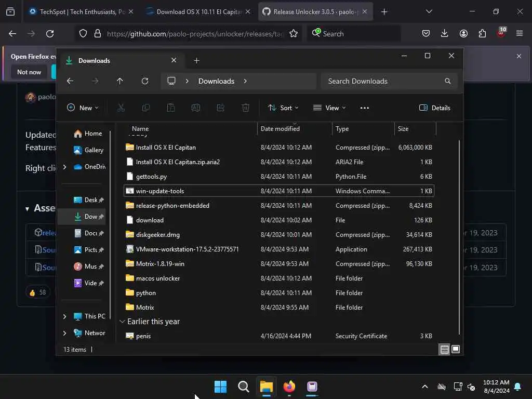Open Firefox account icon
The width and height of the screenshot is (532, 399).
(x=463, y=33)
